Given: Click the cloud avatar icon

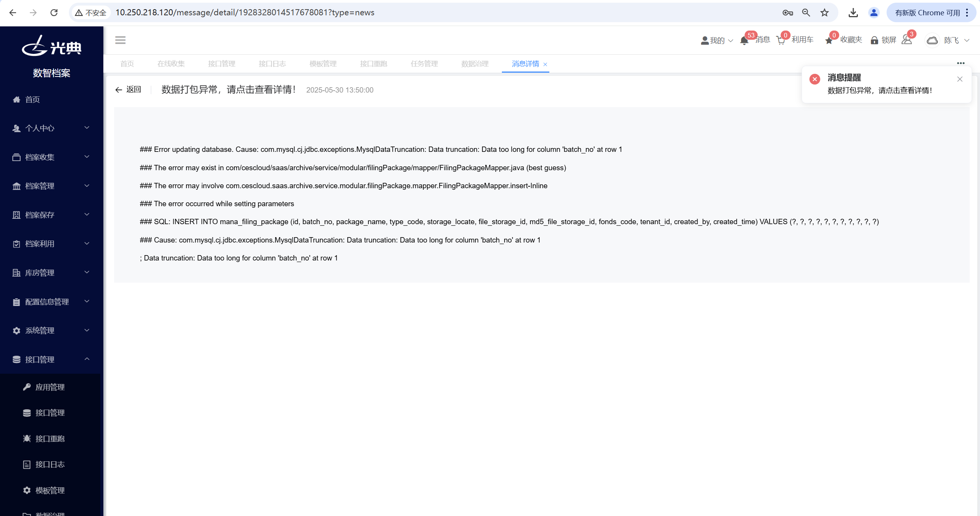Looking at the screenshot, I should [932, 40].
